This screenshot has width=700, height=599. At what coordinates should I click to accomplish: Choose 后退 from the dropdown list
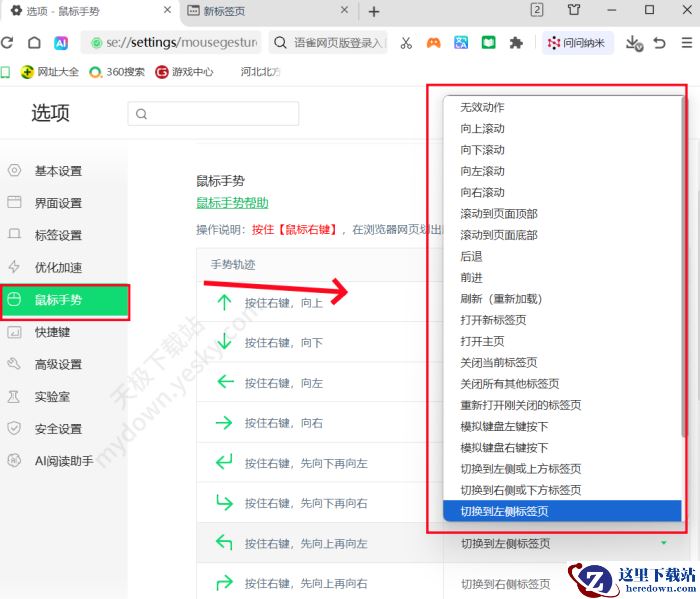(x=562, y=257)
